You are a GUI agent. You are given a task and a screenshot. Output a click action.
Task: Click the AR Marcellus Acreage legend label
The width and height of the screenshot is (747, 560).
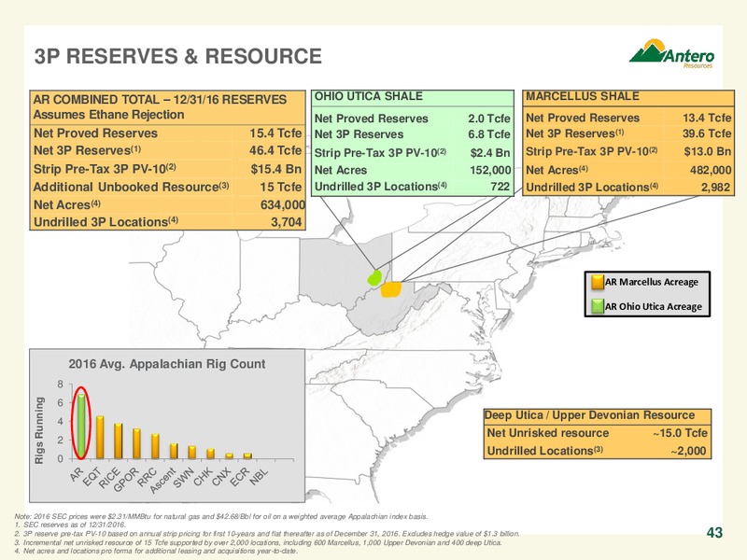(651, 282)
